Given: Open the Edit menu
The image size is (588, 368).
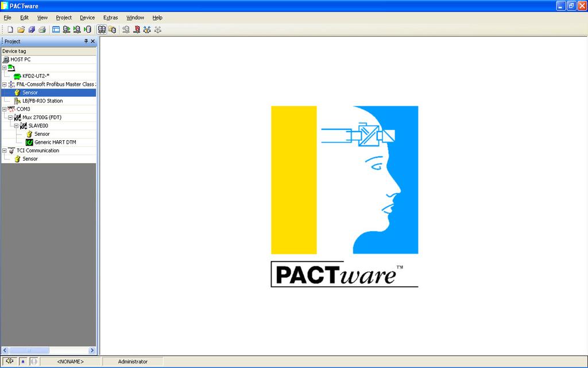Looking at the screenshot, I should click(24, 17).
